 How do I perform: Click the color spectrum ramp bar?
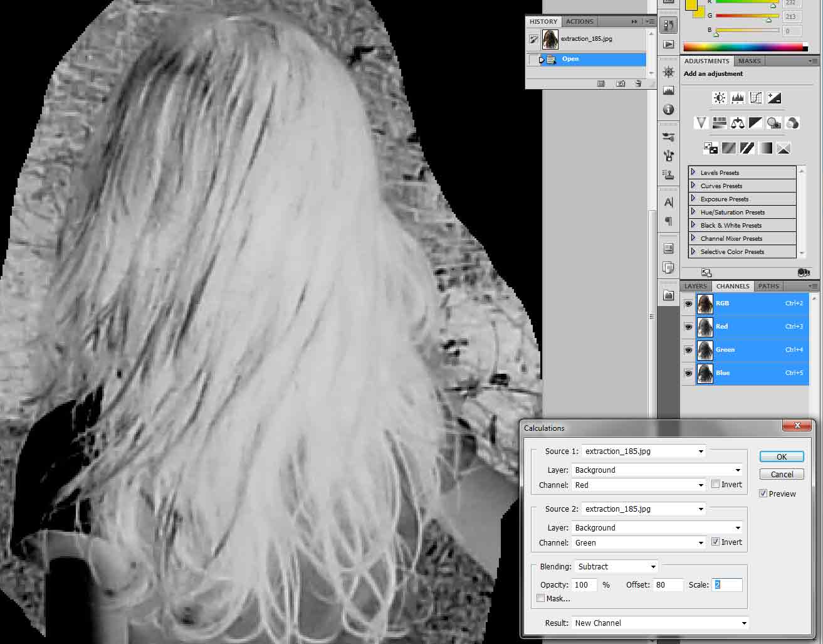coord(743,47)
